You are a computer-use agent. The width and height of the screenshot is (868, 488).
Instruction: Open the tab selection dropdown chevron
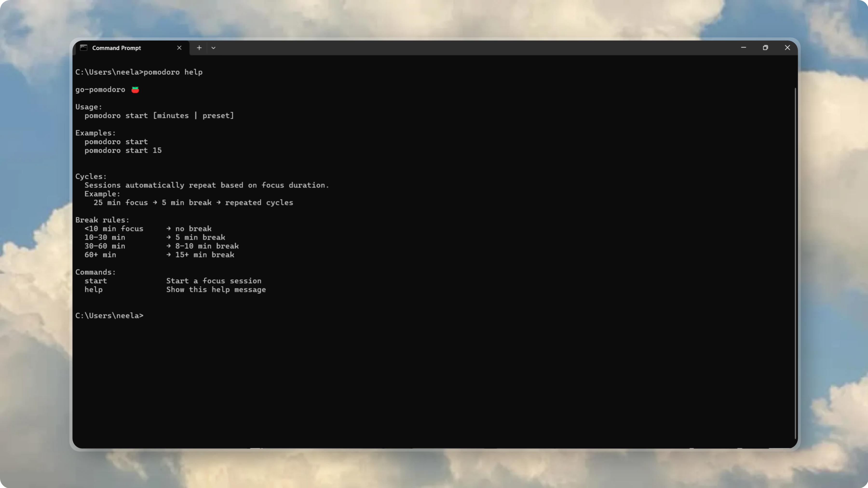[213, 48]
